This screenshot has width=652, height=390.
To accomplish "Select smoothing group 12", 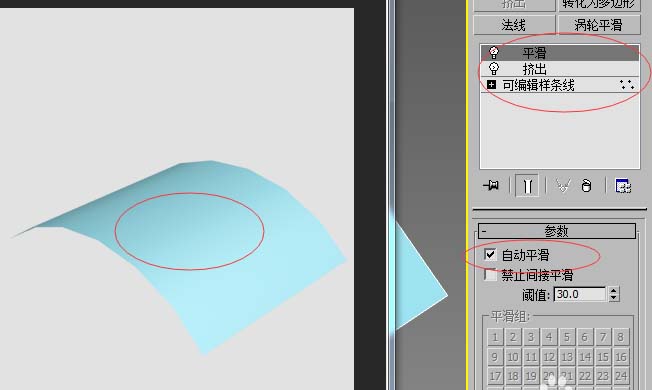I will tap(549, 356).
